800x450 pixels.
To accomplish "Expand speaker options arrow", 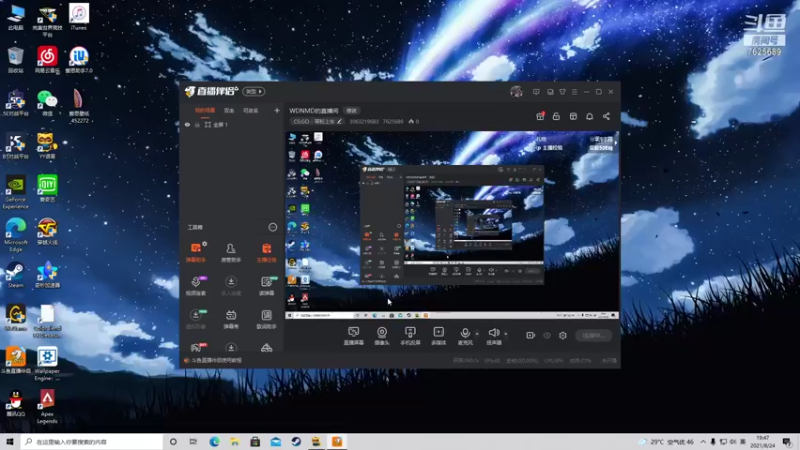I will point(506,334).
